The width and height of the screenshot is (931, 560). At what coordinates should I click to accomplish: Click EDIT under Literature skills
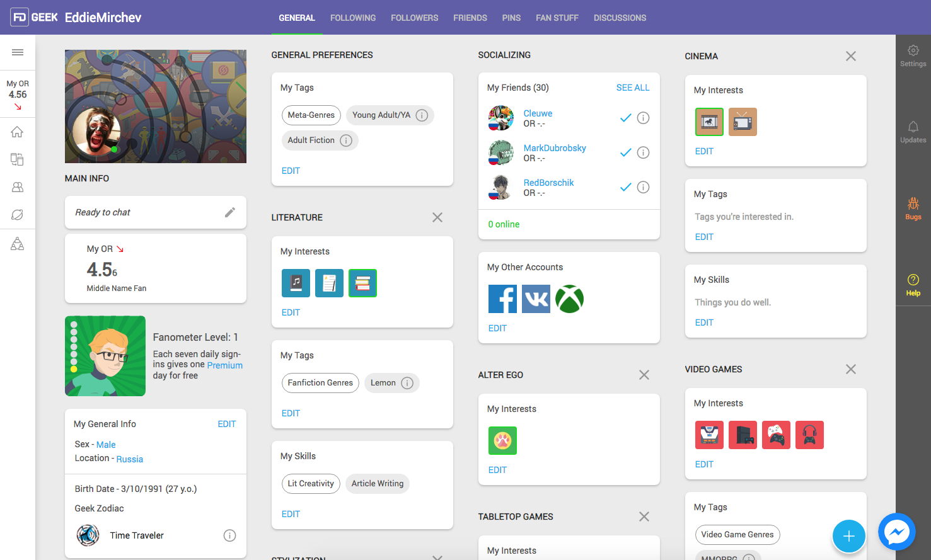click(x=291, y=513)
